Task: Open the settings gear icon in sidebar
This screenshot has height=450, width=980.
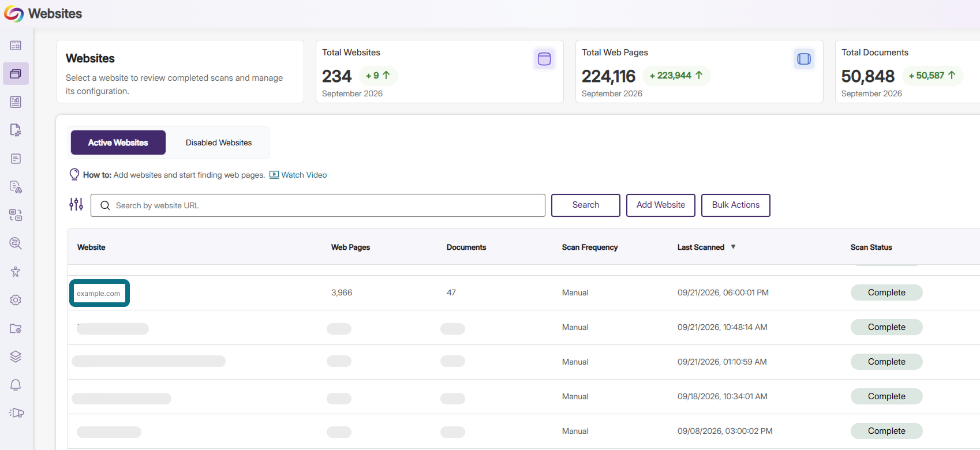Action: [16, 300]
